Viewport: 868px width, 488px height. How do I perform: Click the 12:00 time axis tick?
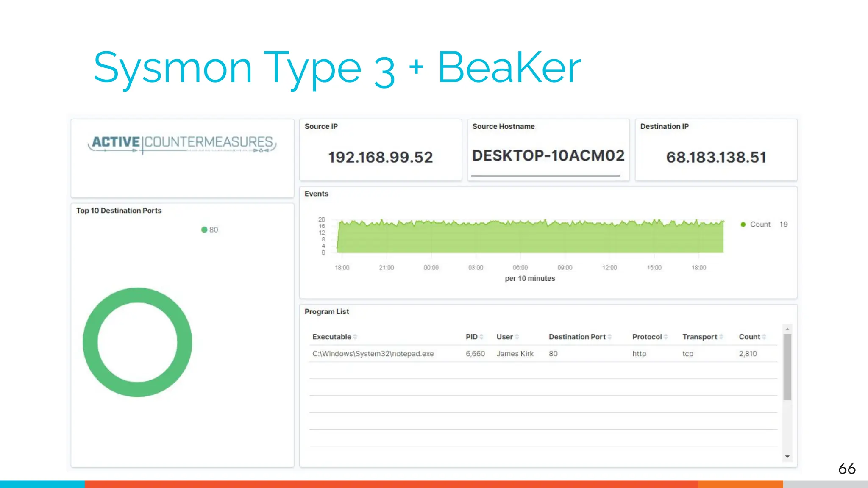609,268
